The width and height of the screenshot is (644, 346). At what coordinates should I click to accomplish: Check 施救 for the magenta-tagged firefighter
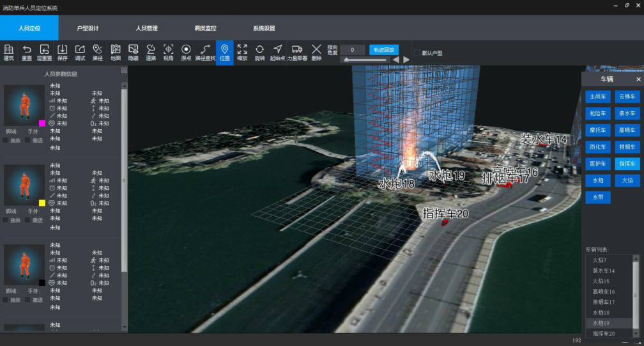coord(5,141)
